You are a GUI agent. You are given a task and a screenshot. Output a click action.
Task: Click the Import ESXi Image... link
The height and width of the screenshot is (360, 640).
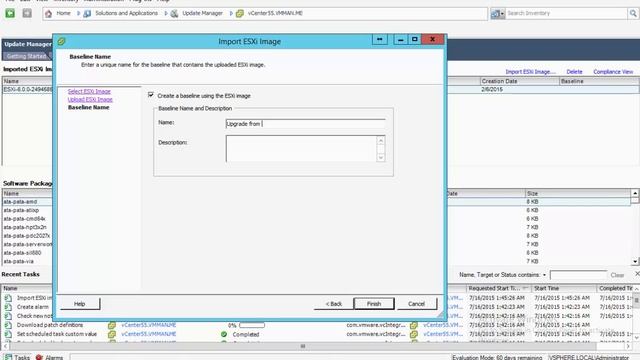530,72
